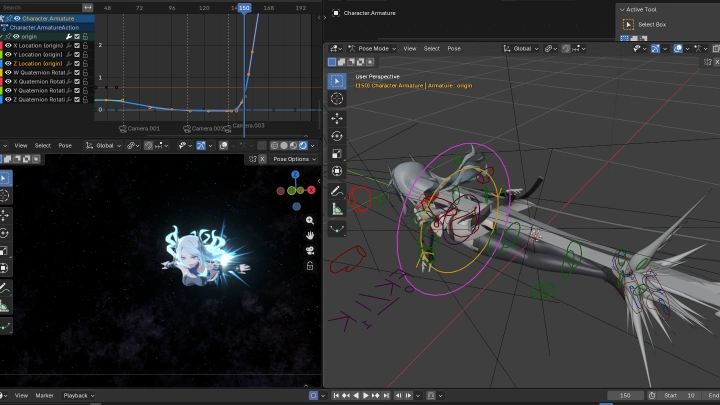Click the pan hand gizmo in camera view
This screenshot has height=405, width=720.
pos(310,236)
